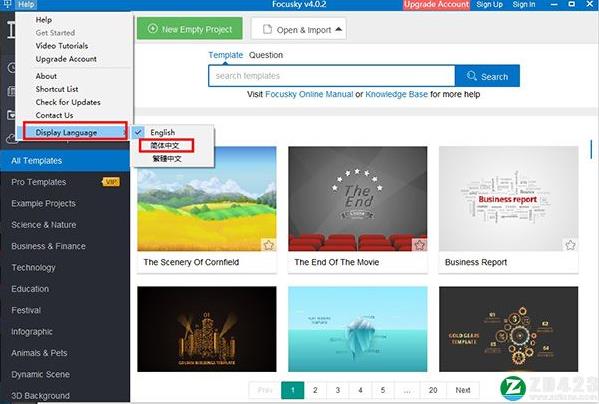Image resolution: width=599 pixels, height=404 pixels.
Task: Open the Focusky Online Manual link
Action: [309, 94]
